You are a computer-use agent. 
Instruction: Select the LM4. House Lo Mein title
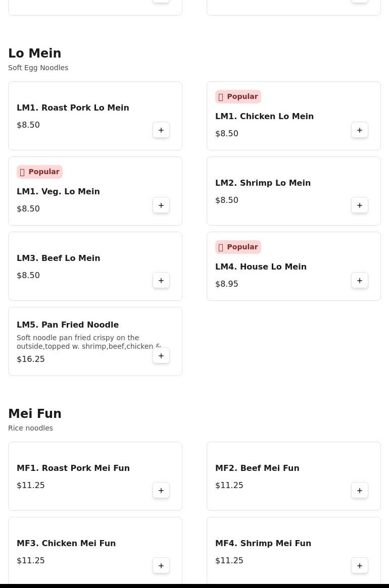click(x=261, y=266)
